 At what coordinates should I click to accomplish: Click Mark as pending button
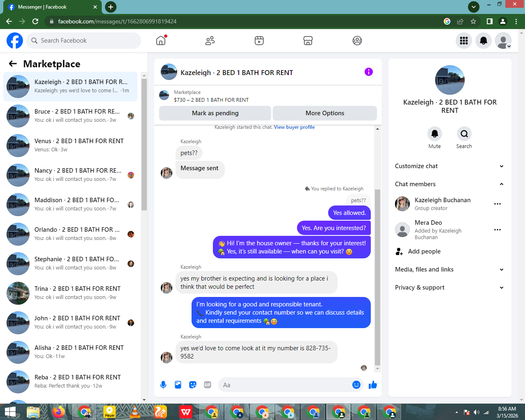click(x=215, y=113)
